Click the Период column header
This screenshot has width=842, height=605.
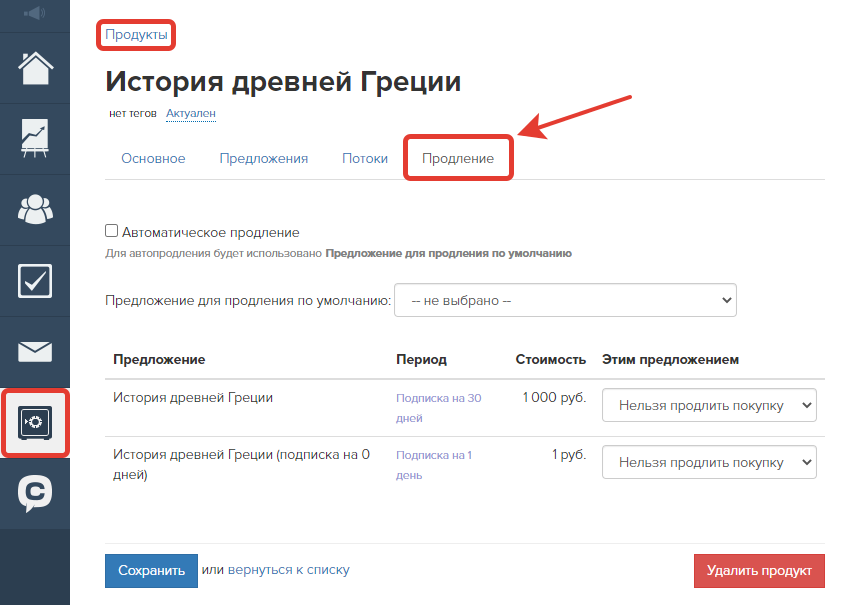(422, 359)
